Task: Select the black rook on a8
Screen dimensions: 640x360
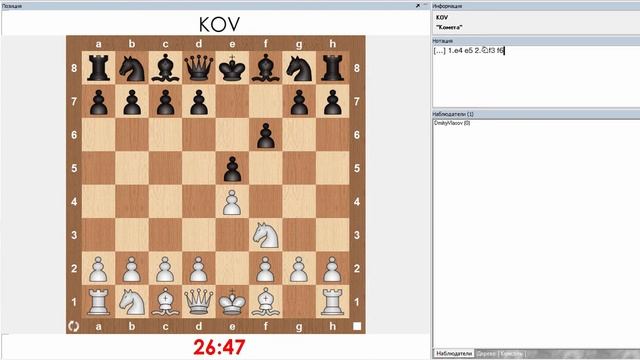Action: point(98,68)
